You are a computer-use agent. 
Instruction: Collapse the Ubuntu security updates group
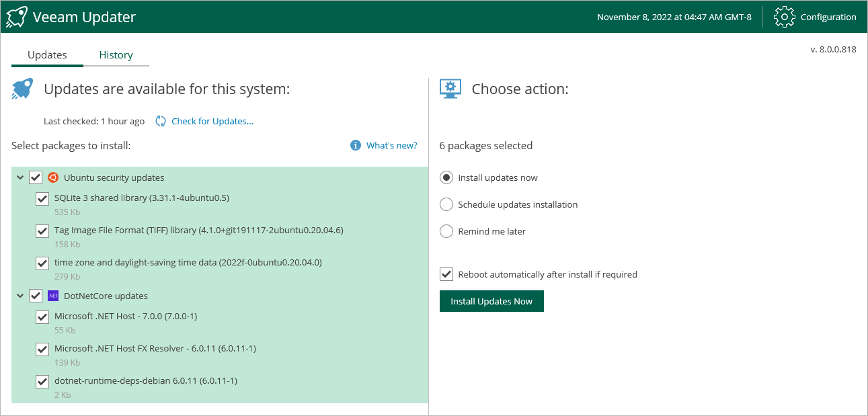click(19, 177)
